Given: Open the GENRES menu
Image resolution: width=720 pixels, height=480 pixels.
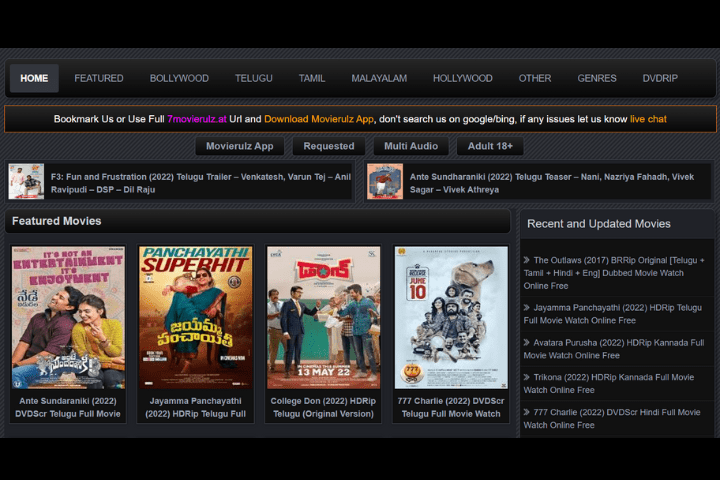Looking at the screenshot, I should (x=597, y=78).
